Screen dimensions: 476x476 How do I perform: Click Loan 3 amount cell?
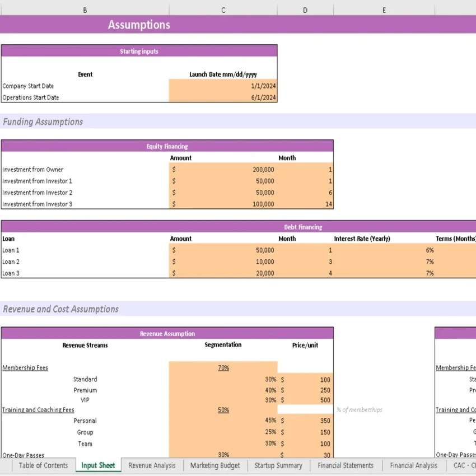point(223,273)
